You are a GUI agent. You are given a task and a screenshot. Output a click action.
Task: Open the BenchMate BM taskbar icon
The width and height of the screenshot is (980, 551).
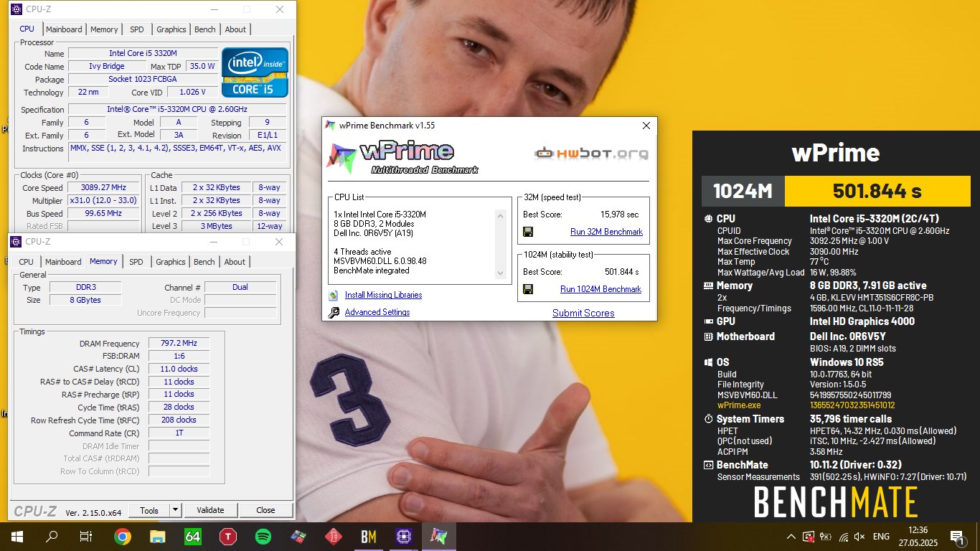[369, 537]
